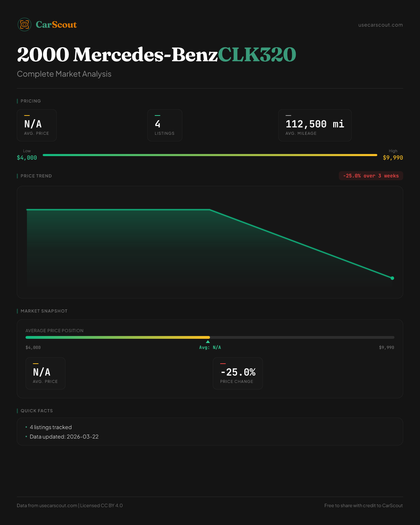Click the Avg. Price card in Market Snapshot

coord(45,373)
